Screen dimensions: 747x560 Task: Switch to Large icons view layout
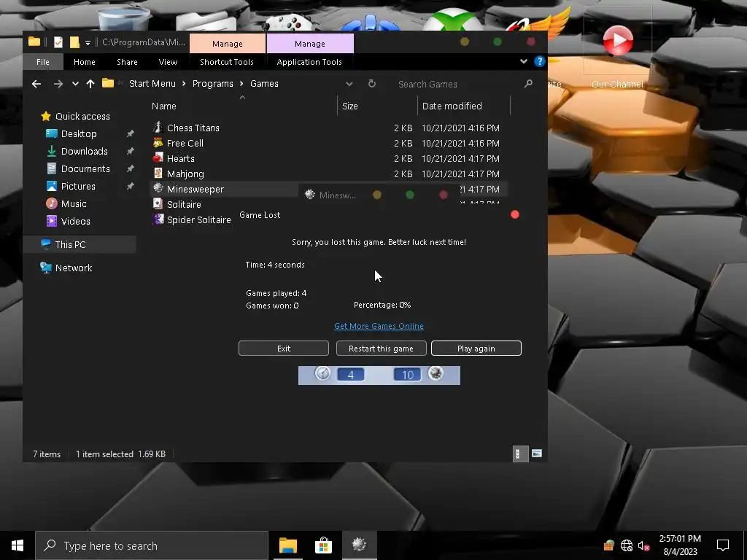pyautogui.click(x=537, y=454)
